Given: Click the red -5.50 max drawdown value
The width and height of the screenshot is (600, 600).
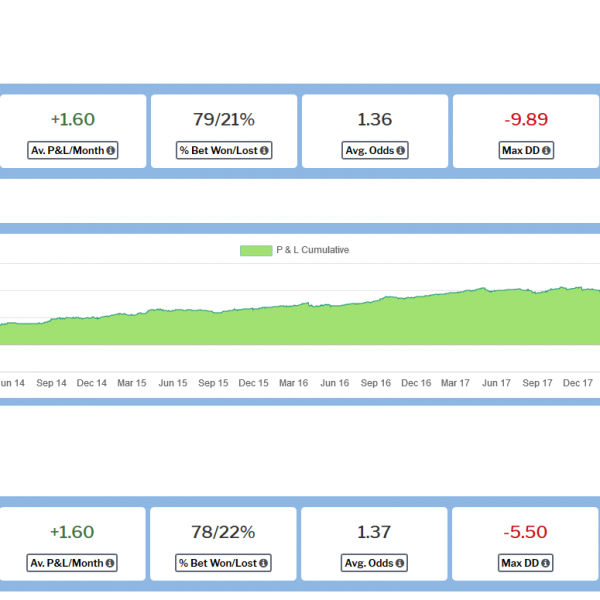Looking at the screenshot, I should coord(526,532).
